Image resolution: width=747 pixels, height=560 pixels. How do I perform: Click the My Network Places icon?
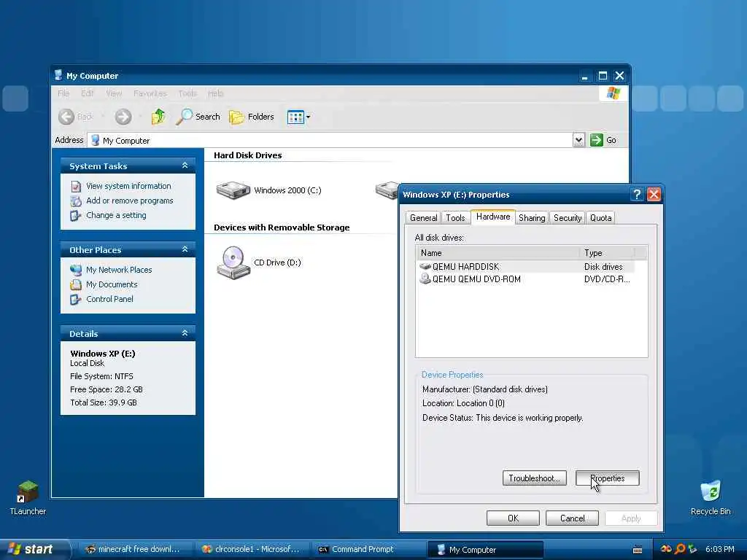[x=76, y=270]
